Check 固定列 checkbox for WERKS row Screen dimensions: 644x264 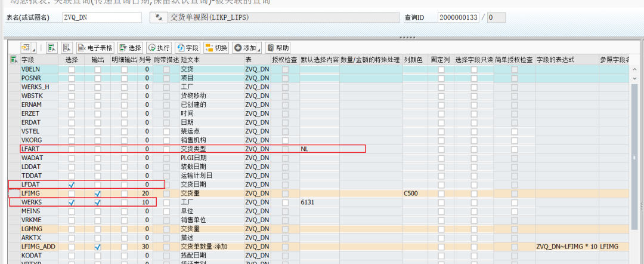point(441,202)
